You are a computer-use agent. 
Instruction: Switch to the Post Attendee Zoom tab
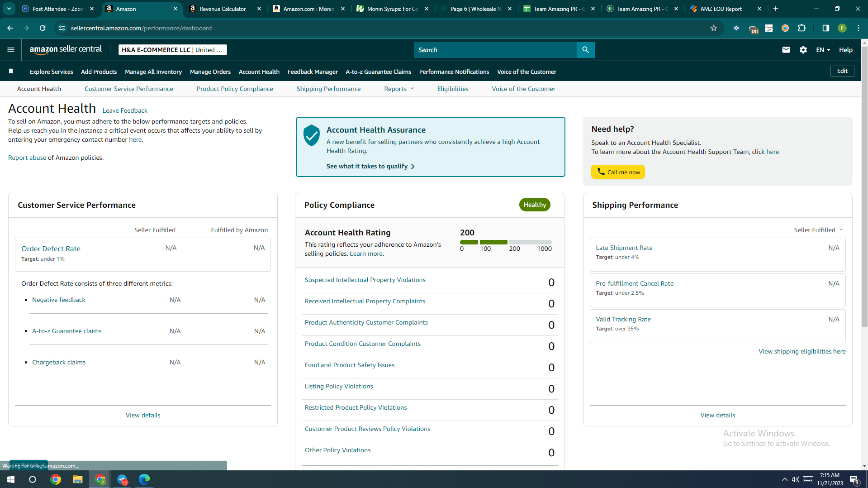pyautogui.click(x=58, y=9)
